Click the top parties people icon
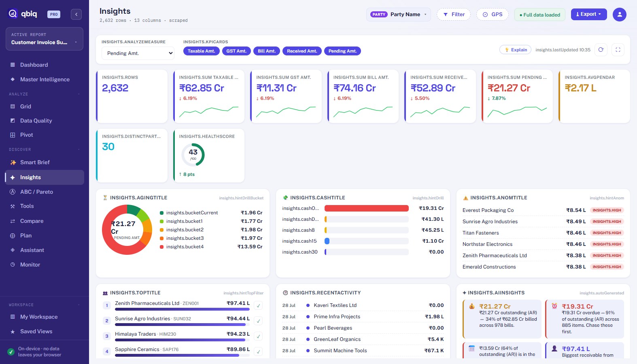The height and width of the screenshot is (364, 637). (105, 293)
